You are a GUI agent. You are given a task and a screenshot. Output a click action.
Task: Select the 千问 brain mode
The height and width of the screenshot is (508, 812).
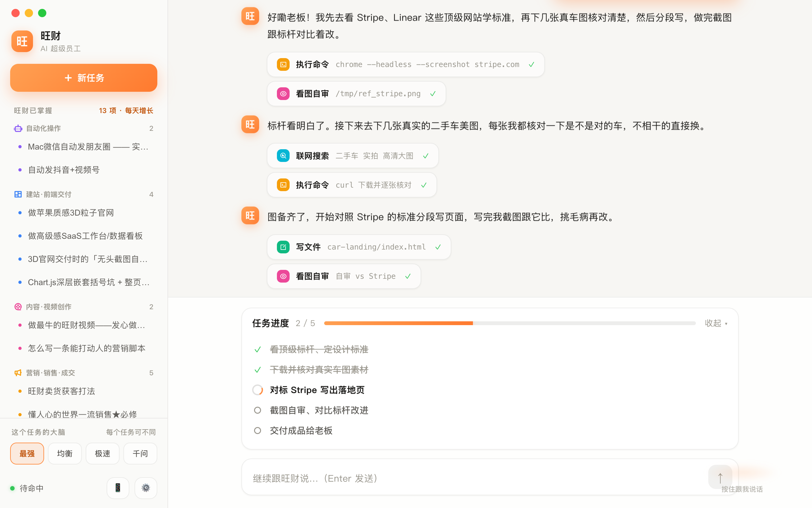point(140,454)
